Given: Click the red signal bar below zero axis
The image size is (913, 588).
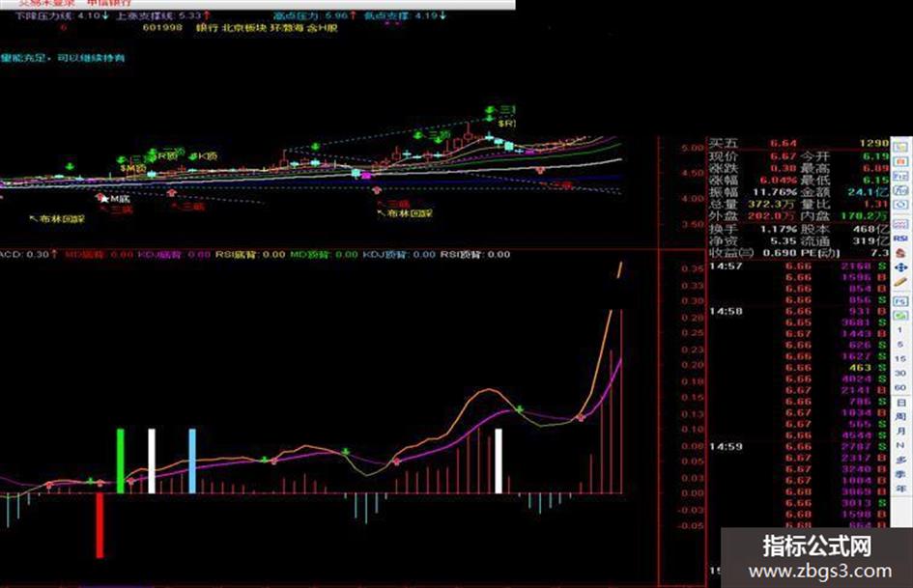Looking at the screenshot, I should tap(100, 525).
